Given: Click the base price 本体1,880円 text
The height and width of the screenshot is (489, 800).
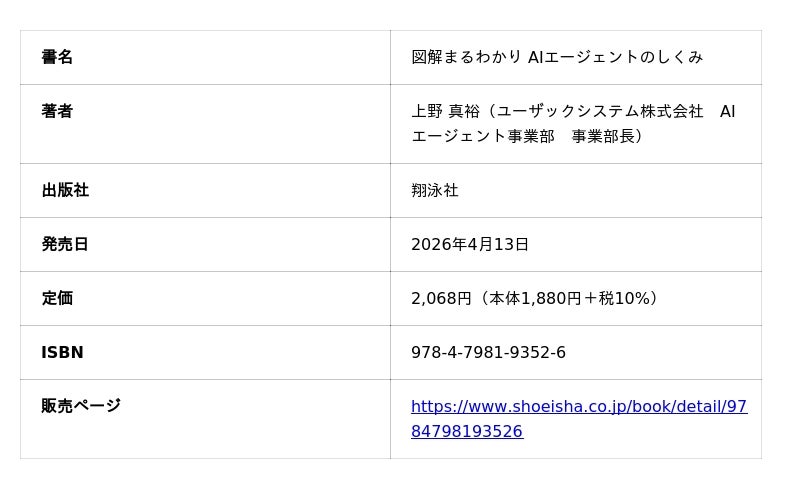Looking at the screenshot, I should point(535,299).
